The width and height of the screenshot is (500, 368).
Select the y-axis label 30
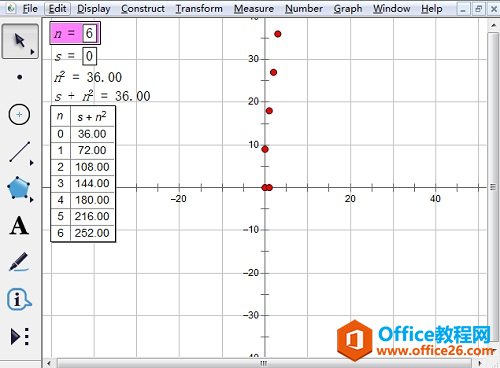(253, 59)
